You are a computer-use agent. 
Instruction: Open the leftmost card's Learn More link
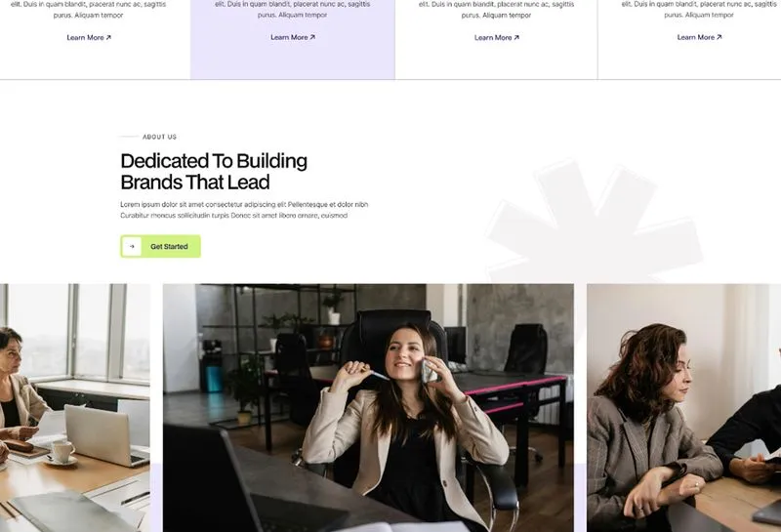click(x=89, y=37)
